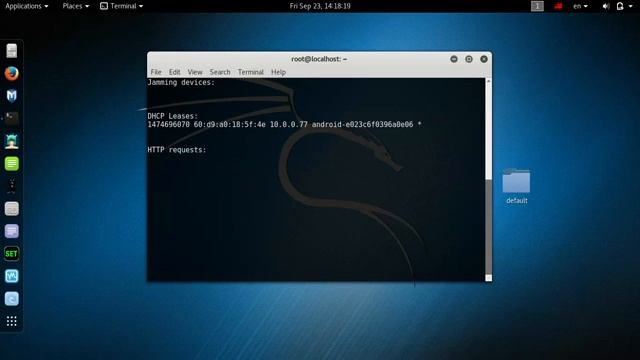Open the Terminal icon in the dock
640x360 pixels.
click(x=11, y=118)
